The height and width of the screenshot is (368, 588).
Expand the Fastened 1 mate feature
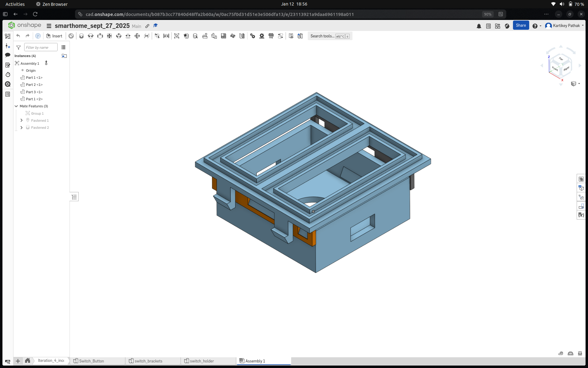point(21,120)
